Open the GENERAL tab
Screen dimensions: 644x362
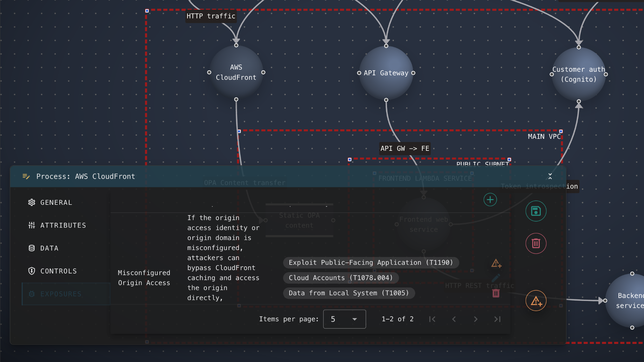[x=56, y=202]
